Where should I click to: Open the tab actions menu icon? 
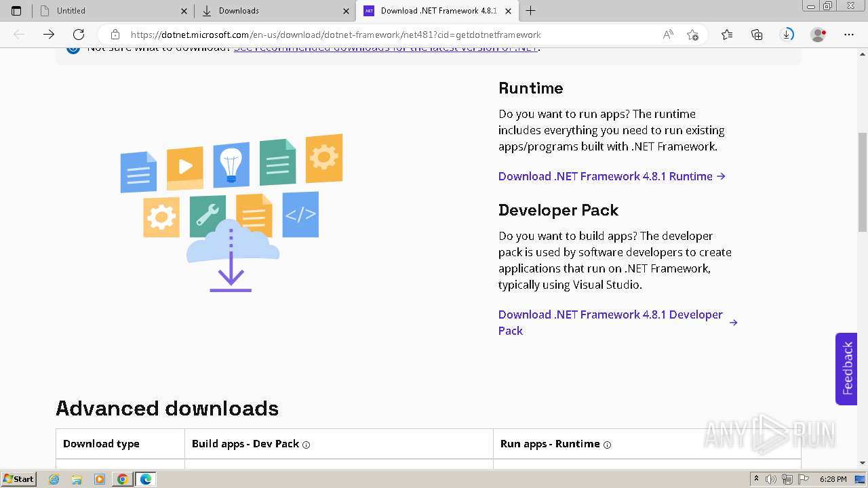pyautogui.click(x=16, y=11)
